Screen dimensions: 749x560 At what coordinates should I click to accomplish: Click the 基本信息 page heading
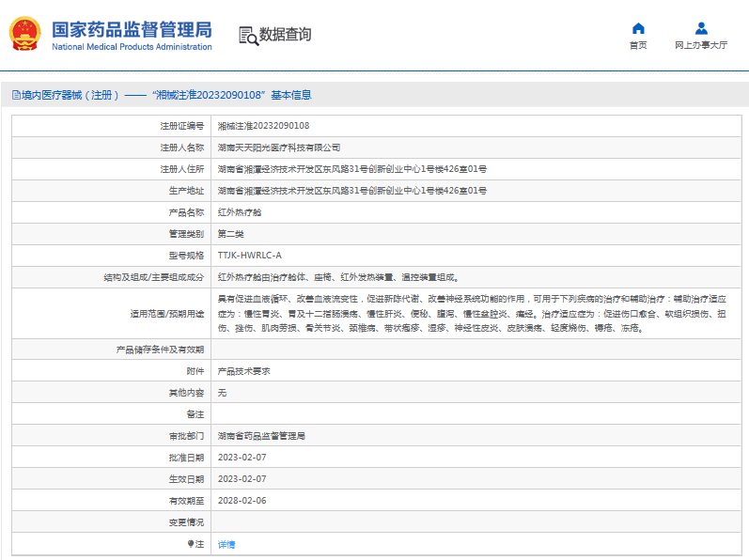[x=291, y=95]
